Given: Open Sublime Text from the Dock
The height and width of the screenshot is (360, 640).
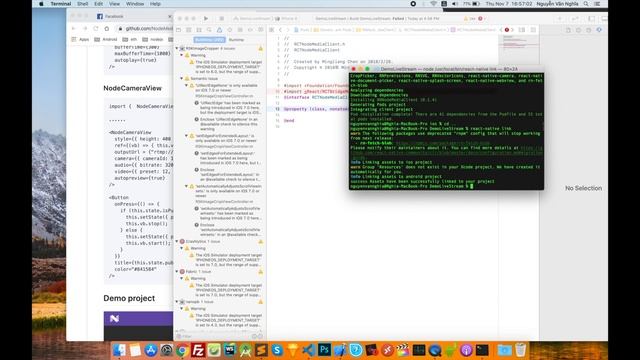Looking at the screenshot, I should [x=261, y=350].
